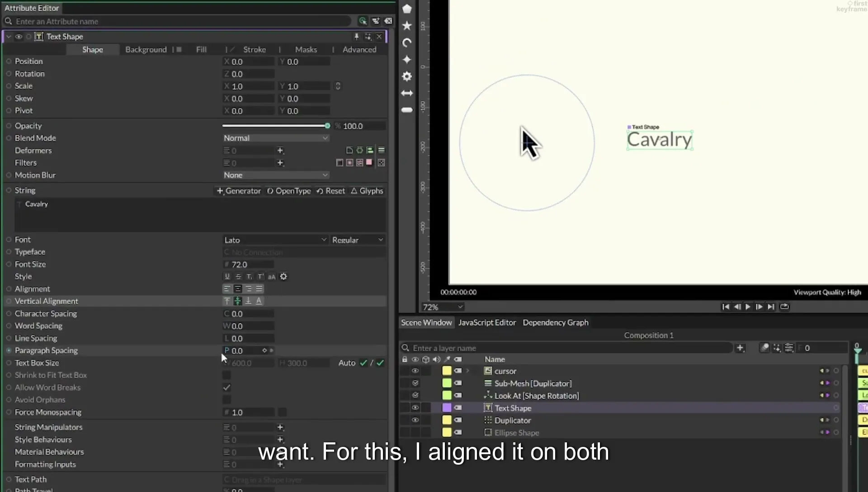The width and height of the screenshot is (868, 492).
Task: Select the four-point star tool
Action: tap(407, 60)
